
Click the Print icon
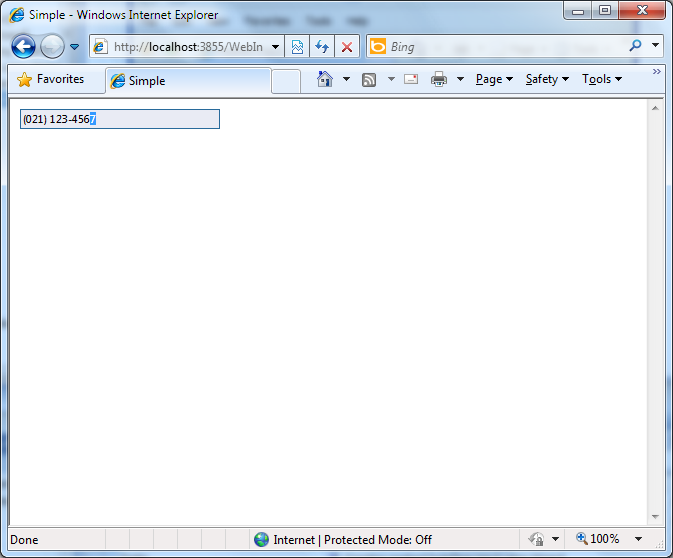click(x=439, y=80)
